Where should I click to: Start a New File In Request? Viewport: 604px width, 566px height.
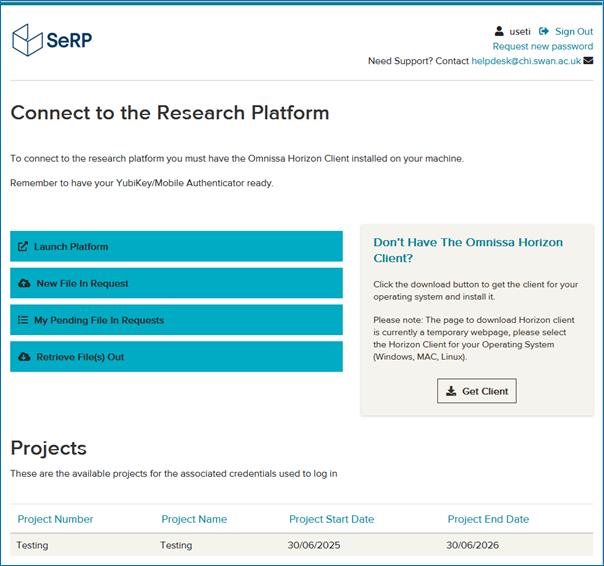pyautogui.click(x=176, y=283)
